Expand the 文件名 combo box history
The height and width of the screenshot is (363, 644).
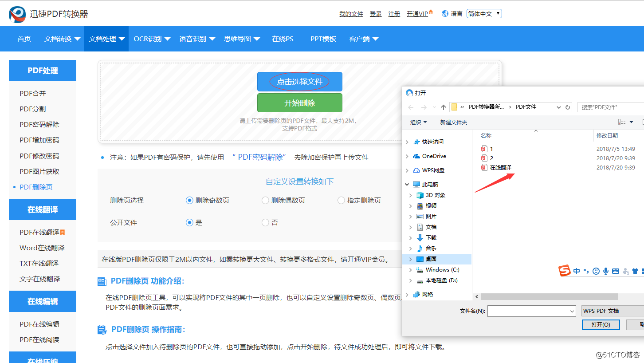[572, 311]
